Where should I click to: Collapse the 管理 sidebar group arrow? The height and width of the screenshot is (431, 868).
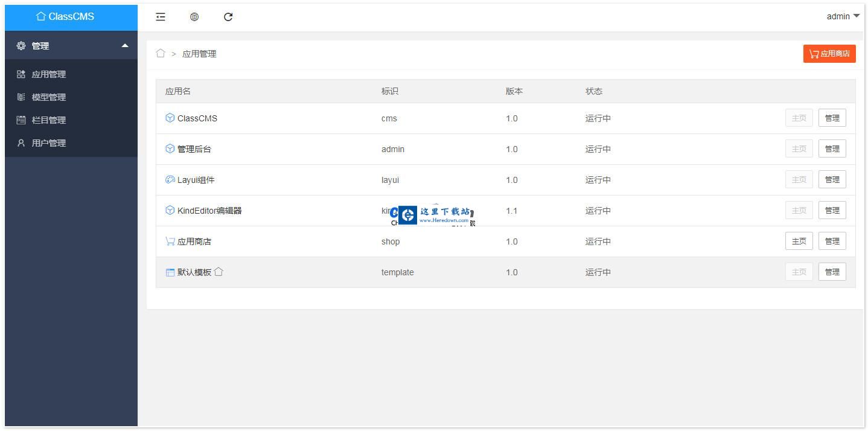click(x=125, y=46)
